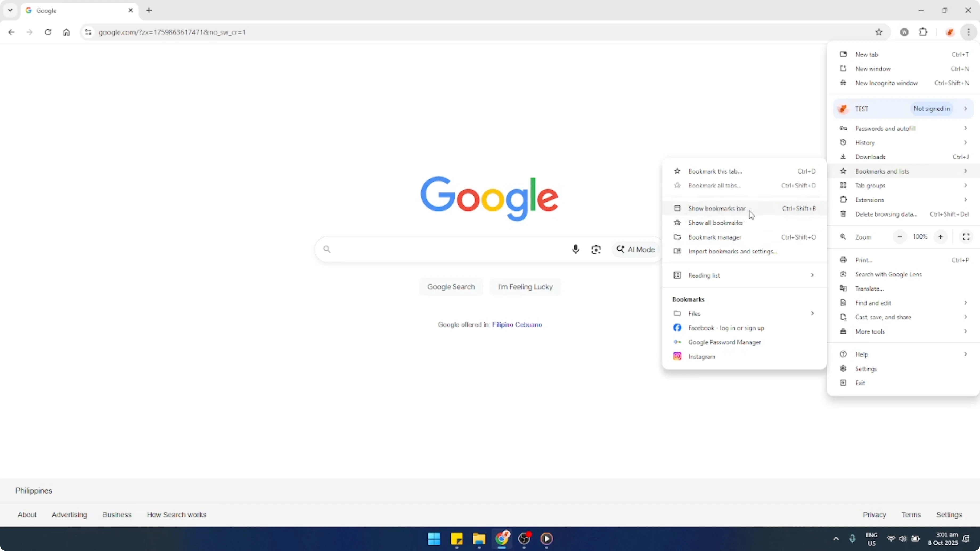Expand the Reading list submenu
This screenshot has width=980, height=551.
click(744, 275)
